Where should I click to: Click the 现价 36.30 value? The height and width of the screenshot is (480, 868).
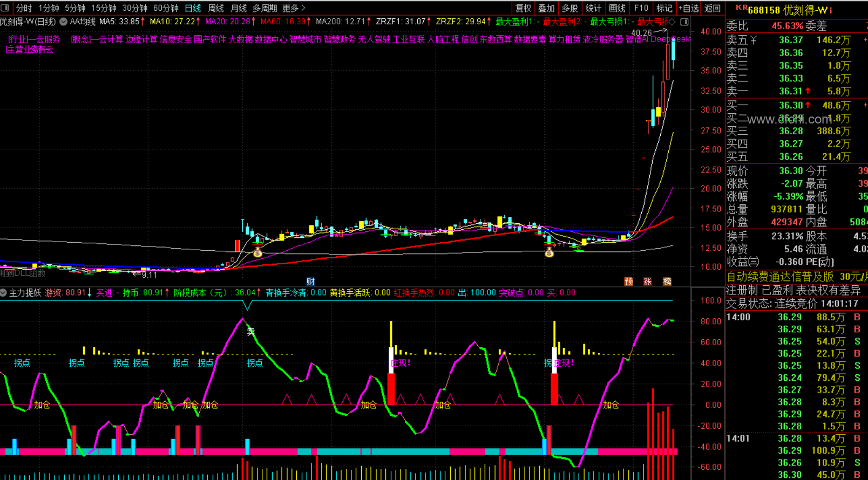[791, 171]
